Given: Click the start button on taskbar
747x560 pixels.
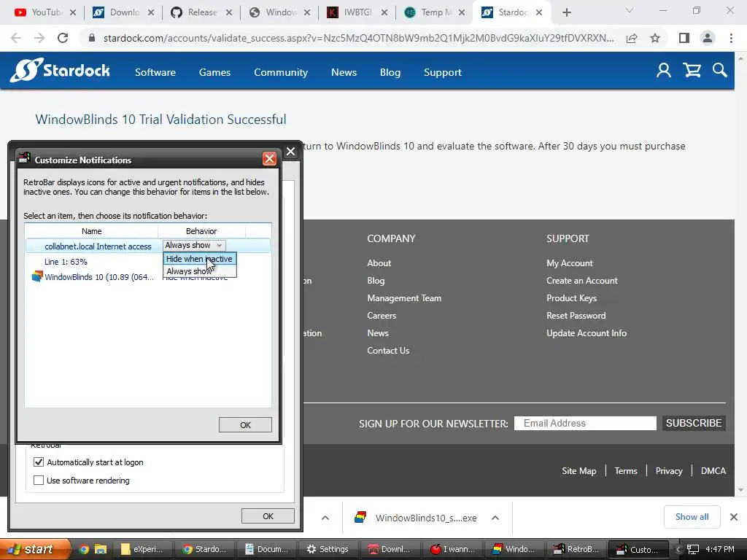Looking at the screenshot, I should pos(34,549).
